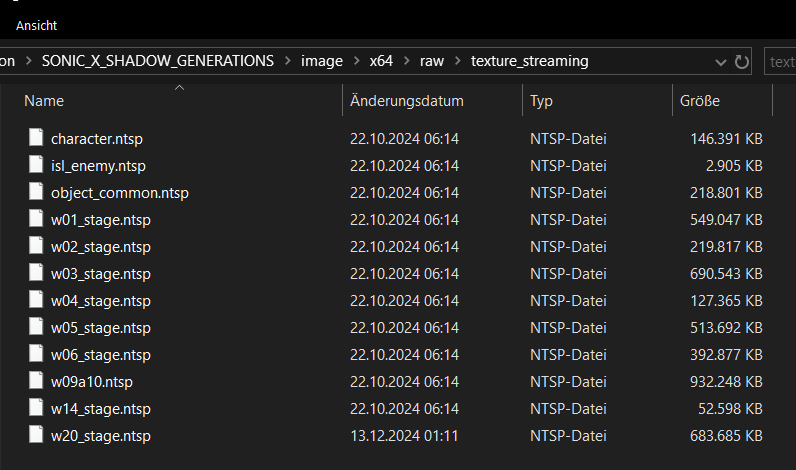796x470 pixels.
Task: Select the object_common.ntsp file name
Action: (120, 193)
